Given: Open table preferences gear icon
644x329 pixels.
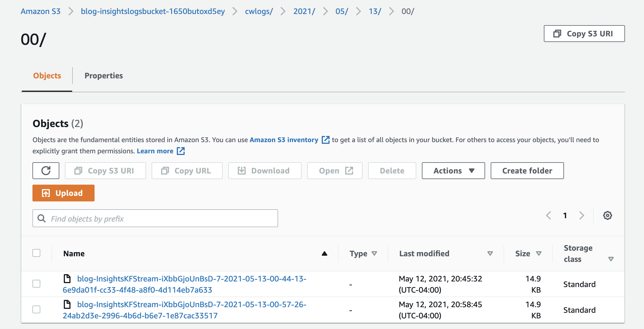Looking at the screenshot, I should coord(607,215).
